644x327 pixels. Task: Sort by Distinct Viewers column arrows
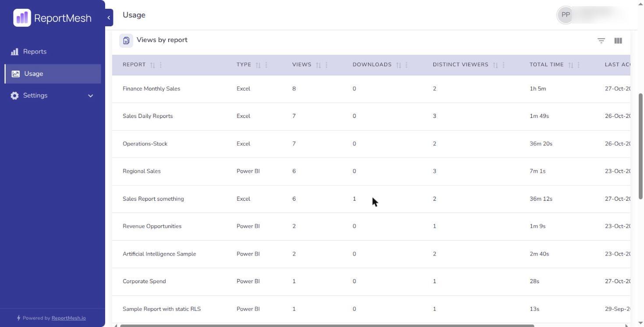495,65
